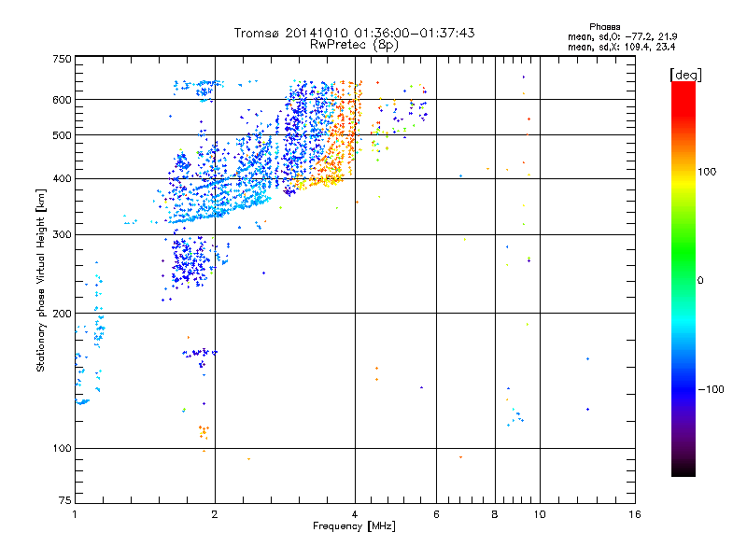Click the 'mean, sd,O: -77.2, 21.9' line
Viewport: 747px width, 560px height.
(x=622, y=36)
